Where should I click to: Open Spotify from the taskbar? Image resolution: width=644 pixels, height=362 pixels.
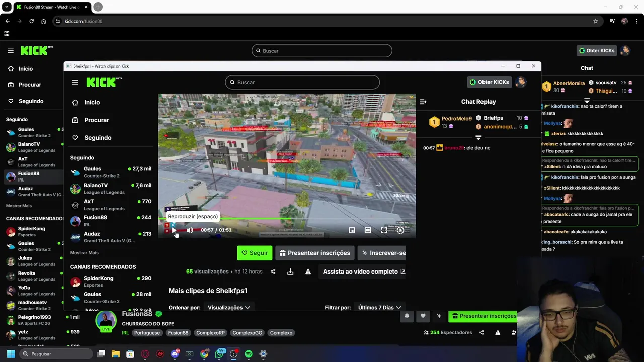tap(249, 354)
